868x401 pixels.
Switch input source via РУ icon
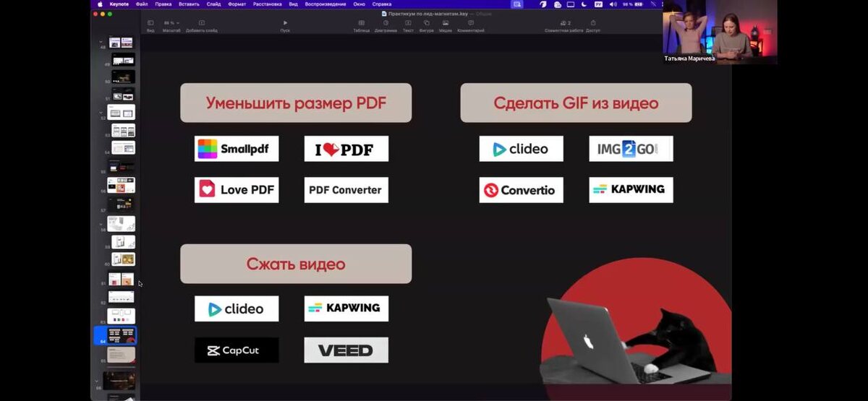(x=598, y=4)
